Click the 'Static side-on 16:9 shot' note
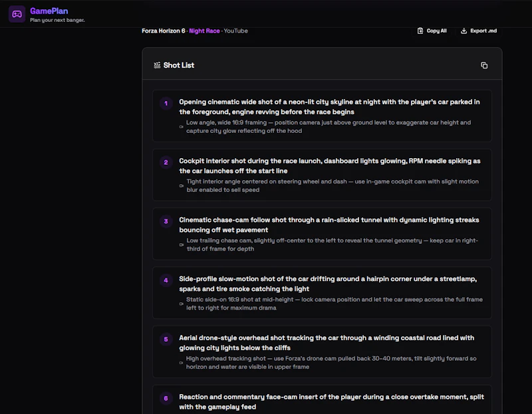The image size is (532, 414). [334, 304]
